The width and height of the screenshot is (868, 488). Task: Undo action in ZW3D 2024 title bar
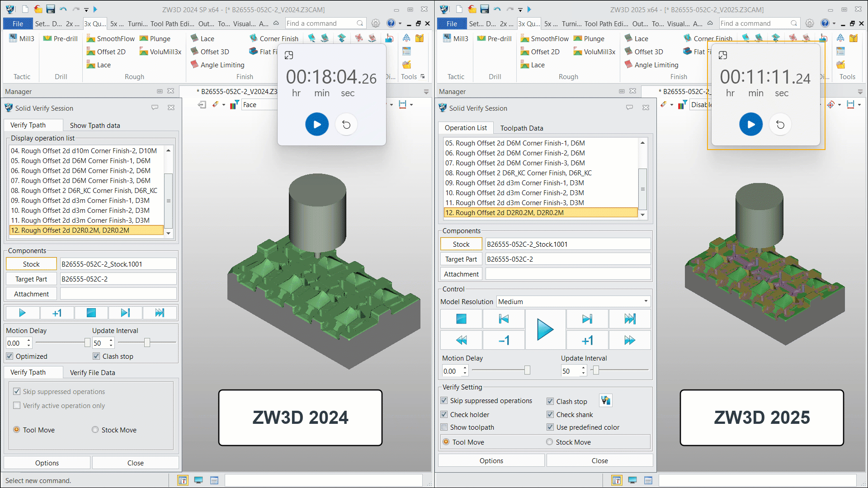click(63, 9)
